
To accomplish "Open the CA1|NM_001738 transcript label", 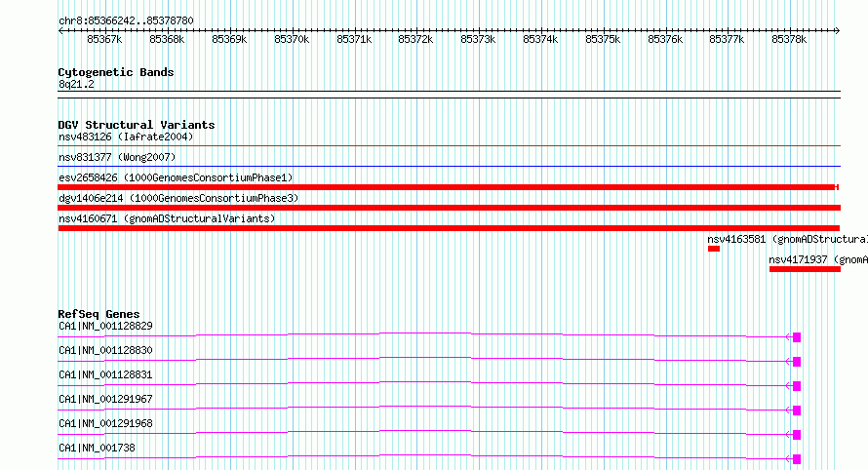I will (97, 448).
